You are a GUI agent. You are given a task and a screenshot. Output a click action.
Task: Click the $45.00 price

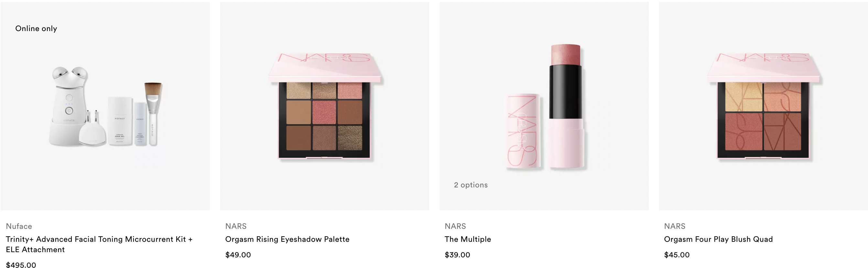tap(677, 255)
